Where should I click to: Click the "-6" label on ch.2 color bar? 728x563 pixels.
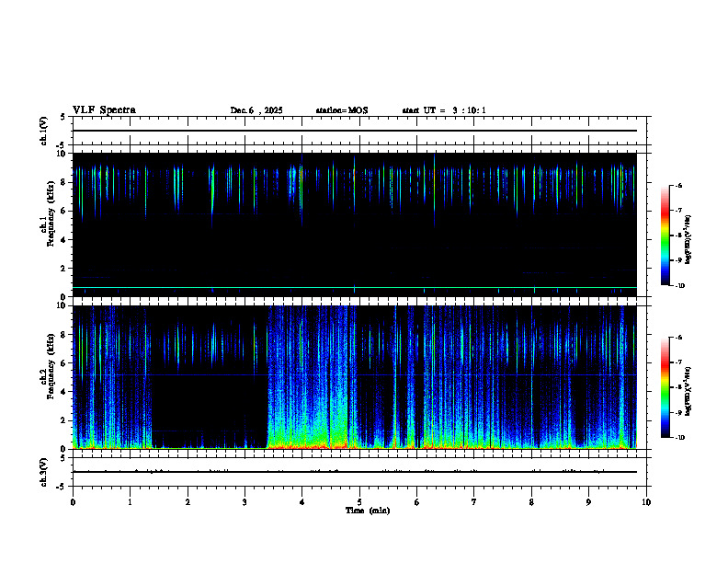(x=678, y=338)
